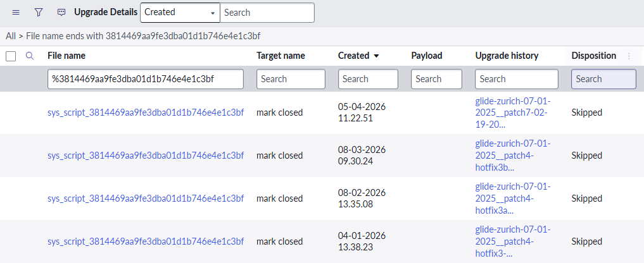This screenshot has width=644, height=263.
Task: Click the Target name column search field
Action: coord(291,79)
